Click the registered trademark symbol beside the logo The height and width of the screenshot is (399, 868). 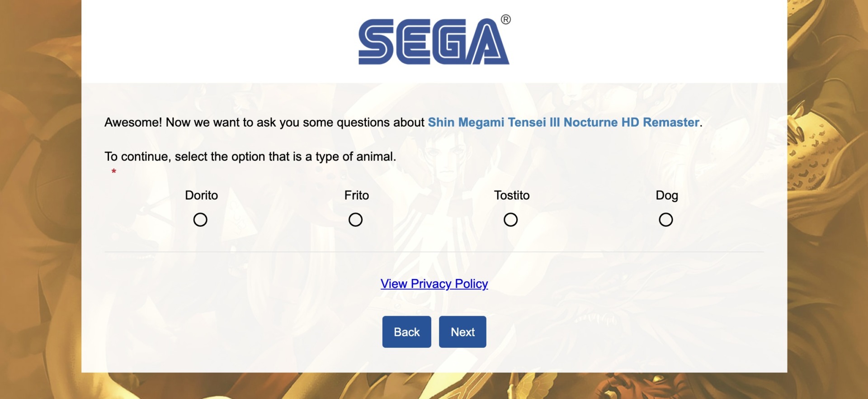pyautogui.click(x=506, y=19)
